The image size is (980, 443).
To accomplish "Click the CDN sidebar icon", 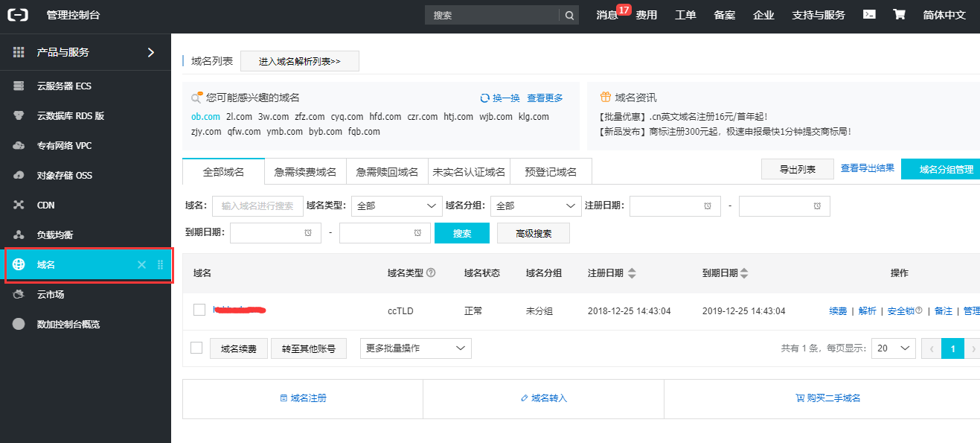I will tap(19, 205).
